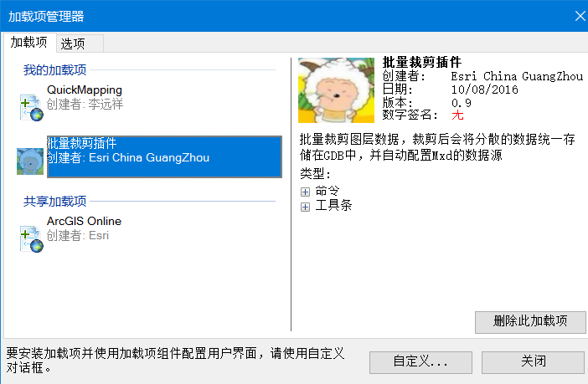Click the 类型: label
588x384 pixels.
pyautogui.click(x=316, y=174)
